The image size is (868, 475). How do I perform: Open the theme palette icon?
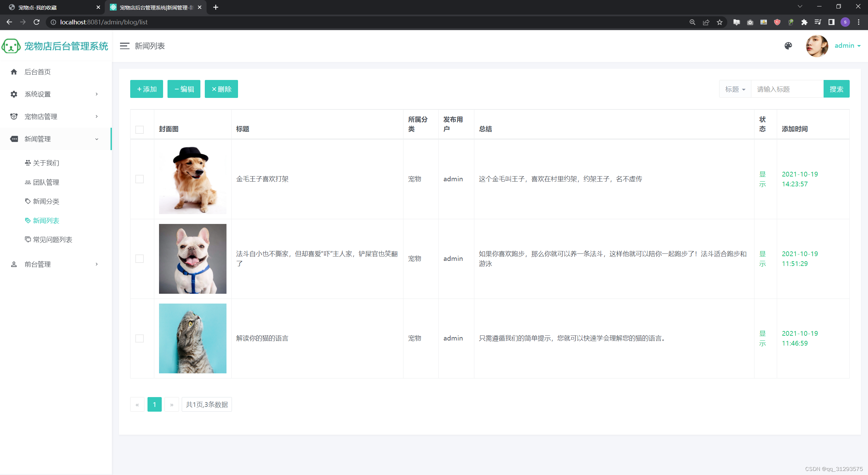coord(788,46)
